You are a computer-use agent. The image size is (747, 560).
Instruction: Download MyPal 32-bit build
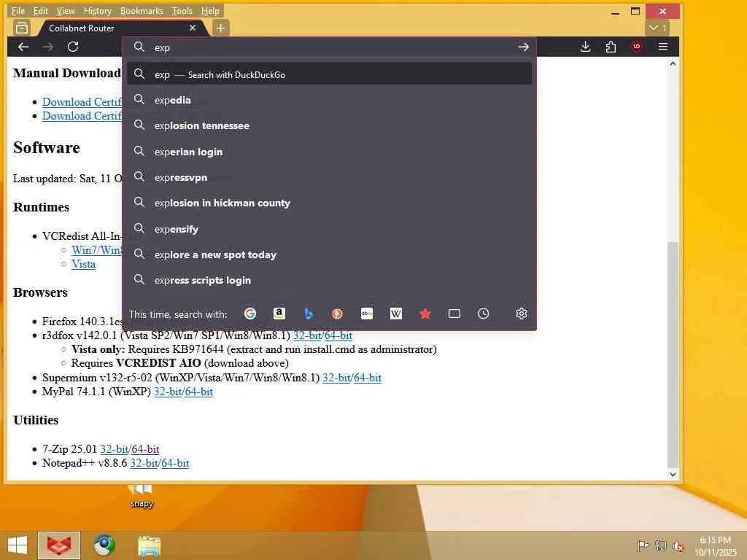168,392
